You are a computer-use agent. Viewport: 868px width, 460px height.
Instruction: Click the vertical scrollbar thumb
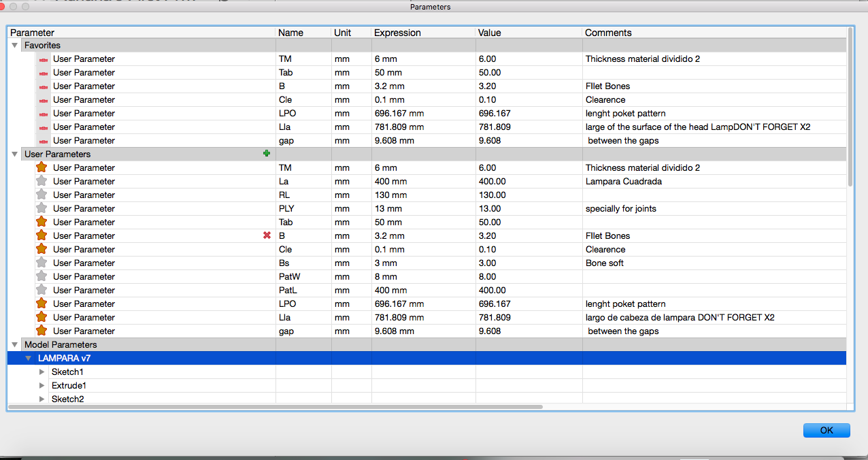coord(850,108)
